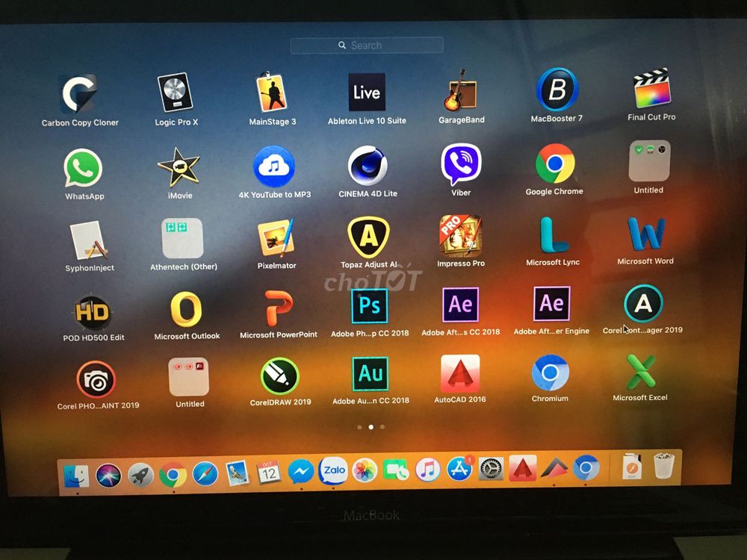Image resolution: width=747 pixels, height=560 pixels.
Task: Open red AutoCAD icon in the Dock
Action: pyautogui.click(x=523, y=468)
